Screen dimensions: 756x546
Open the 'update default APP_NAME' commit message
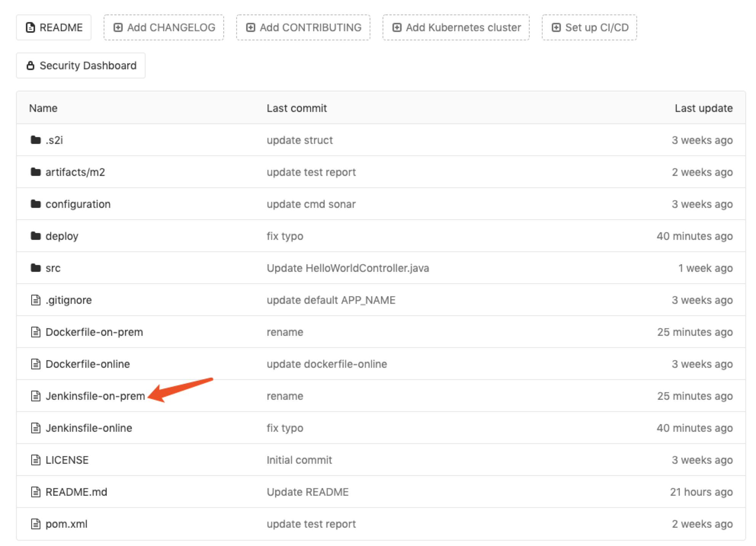pyautogui.click(x=331, y=300)
